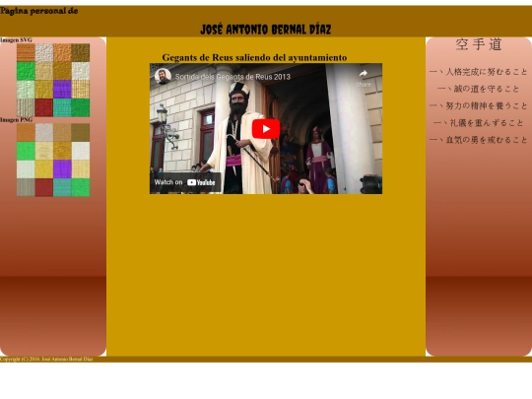Click the heading 'José Antonio Bernal Díaz'
This screenshot has height=399, width=532.
coord(266,30)
